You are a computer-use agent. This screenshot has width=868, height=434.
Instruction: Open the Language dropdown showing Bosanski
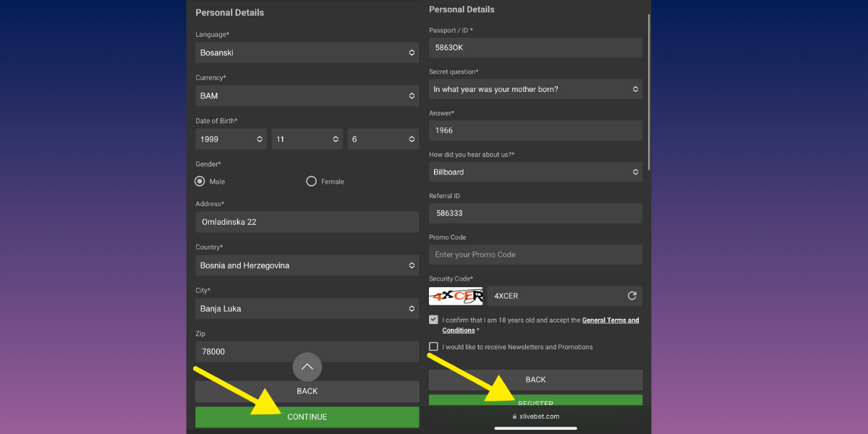[x=307, y=53]
